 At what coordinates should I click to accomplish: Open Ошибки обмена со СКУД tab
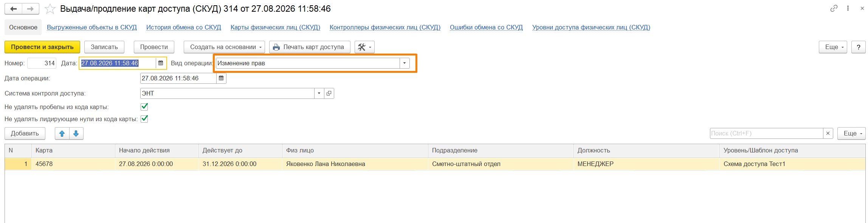[486, 27]
